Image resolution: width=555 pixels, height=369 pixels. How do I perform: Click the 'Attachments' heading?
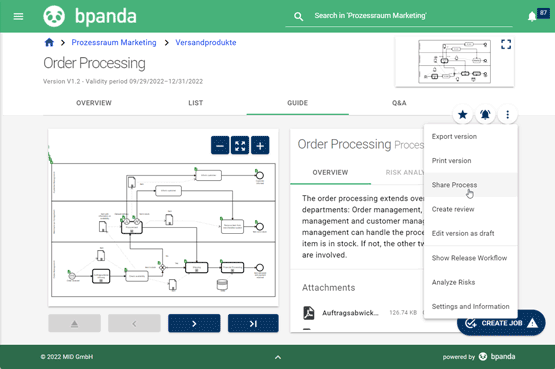click(328, 288)
